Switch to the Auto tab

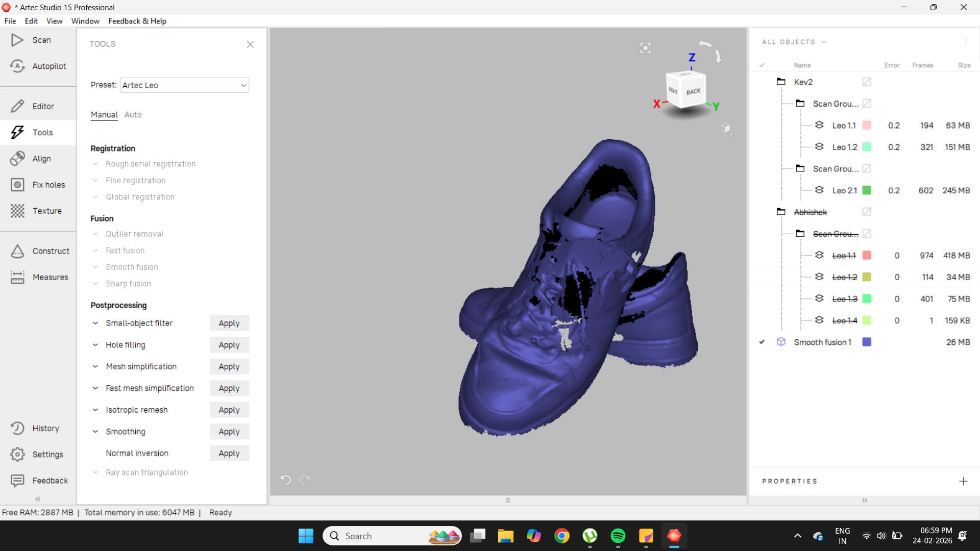pos(133,115)
